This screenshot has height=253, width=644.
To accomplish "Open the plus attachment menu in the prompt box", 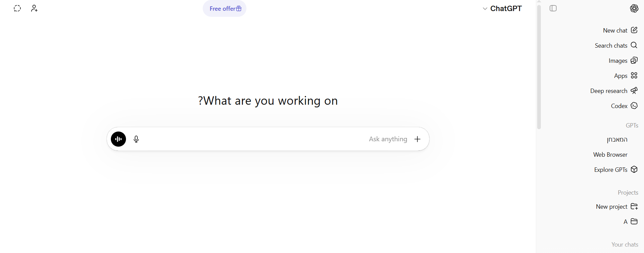I will point(417,139).
